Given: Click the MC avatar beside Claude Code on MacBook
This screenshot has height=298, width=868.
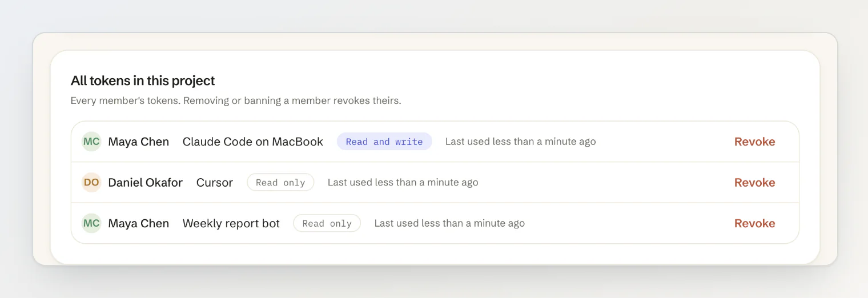Looking at the screenshot, I should pos(91,142).
